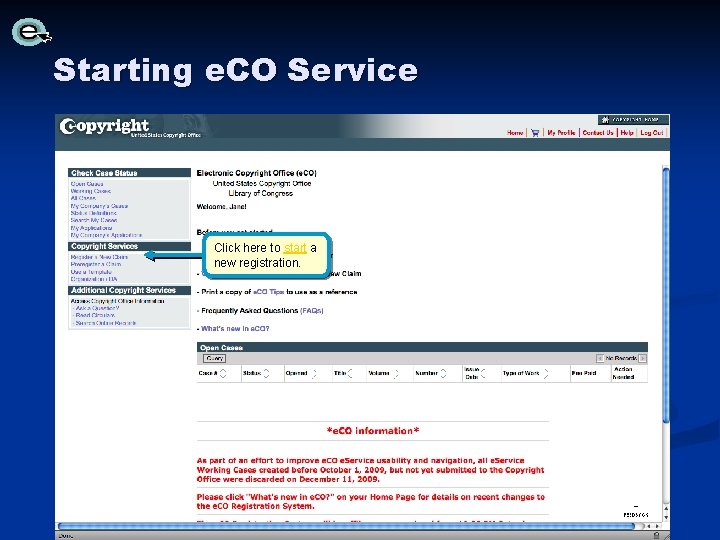Go to next records page arrow

point(643,358)
